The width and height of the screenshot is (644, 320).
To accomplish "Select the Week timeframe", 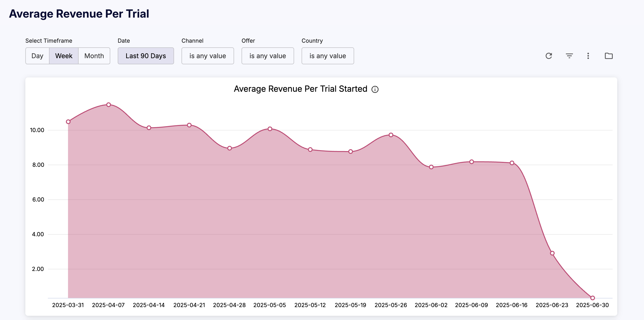I will 64,56.
